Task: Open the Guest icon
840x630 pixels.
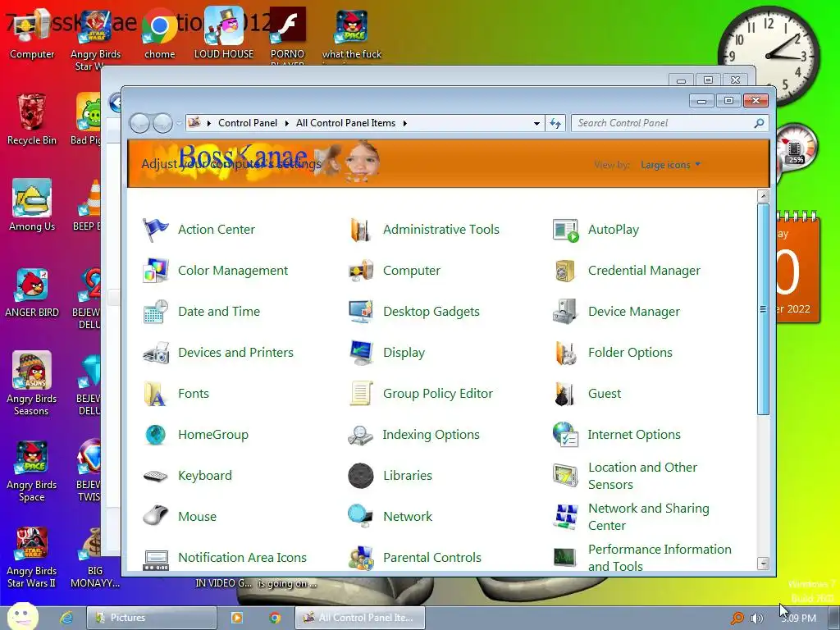Action: click(x=566, y=394)
